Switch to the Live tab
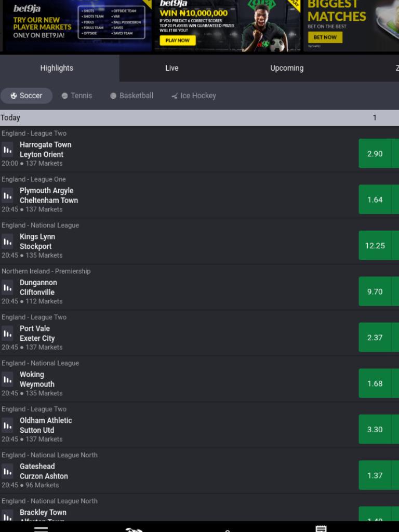The width and height of the screenshot is (399, 532). pos(171,68)
